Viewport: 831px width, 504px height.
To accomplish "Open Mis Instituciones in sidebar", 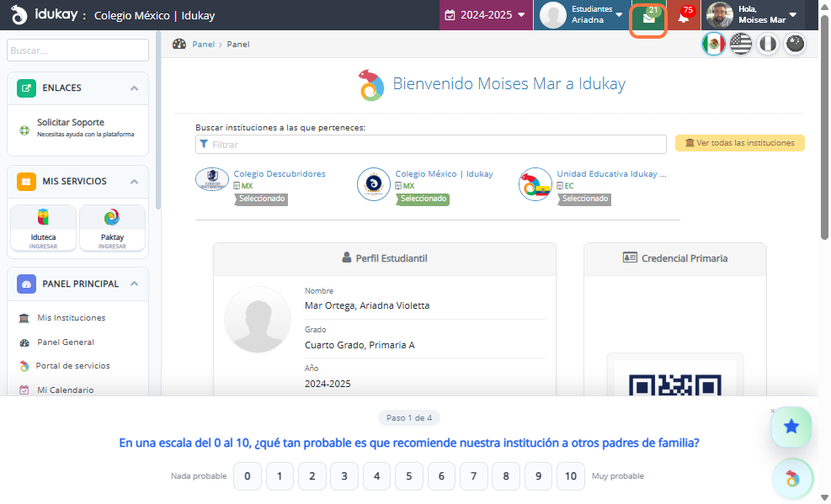I will (71, 318).
